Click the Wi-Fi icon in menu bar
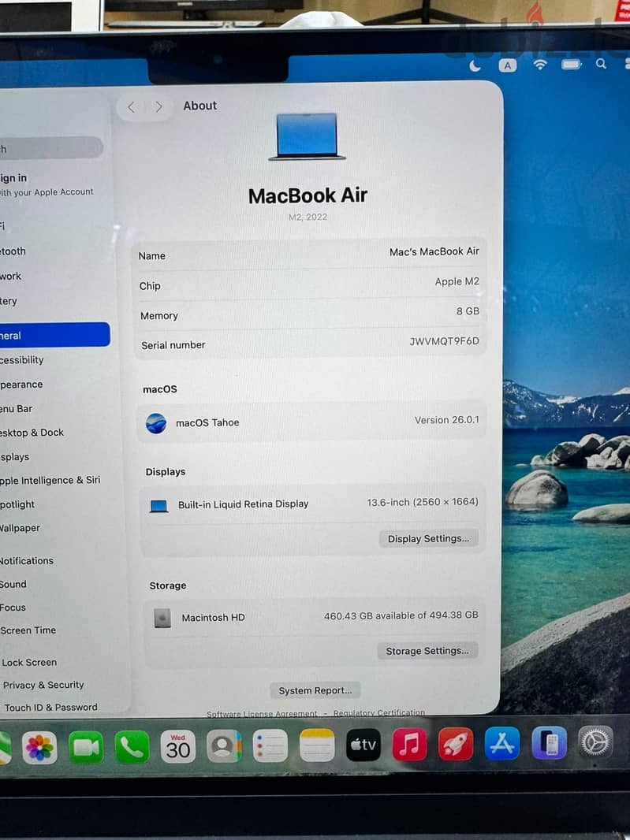Viewport: 630px width, 840px height. point(540,65)
